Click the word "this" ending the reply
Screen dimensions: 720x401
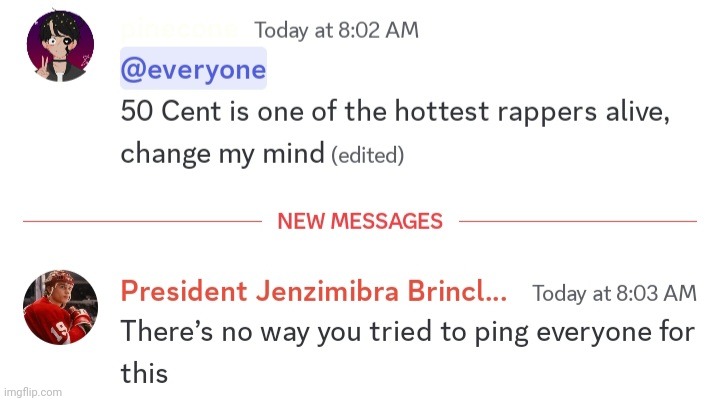point(144,373)
